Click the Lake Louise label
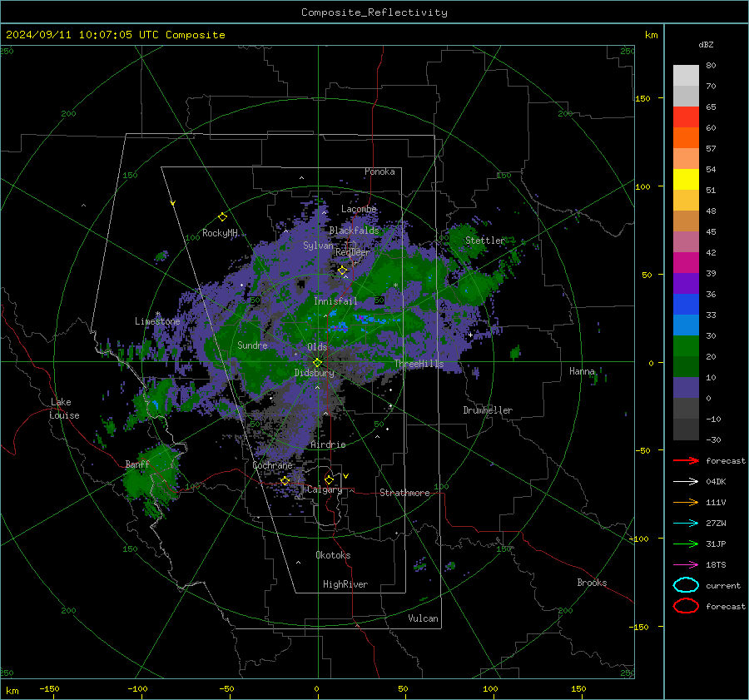The image size is (749, 700). 64,409
